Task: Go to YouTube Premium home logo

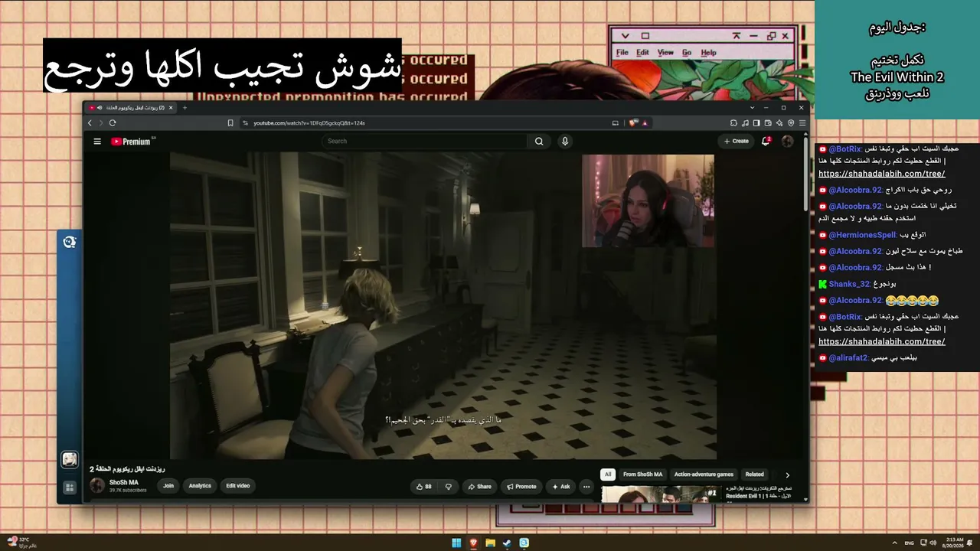Action: click(x=131, y=141)
